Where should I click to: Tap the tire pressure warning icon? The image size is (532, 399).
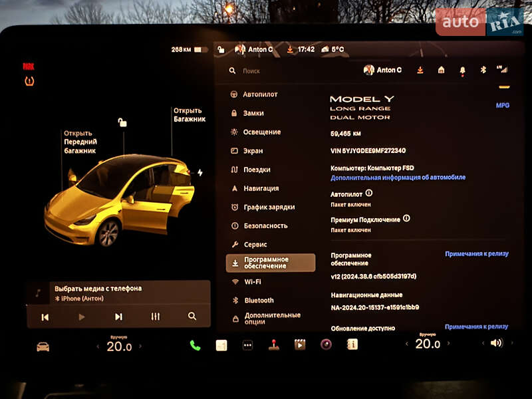tap(29, 81)
